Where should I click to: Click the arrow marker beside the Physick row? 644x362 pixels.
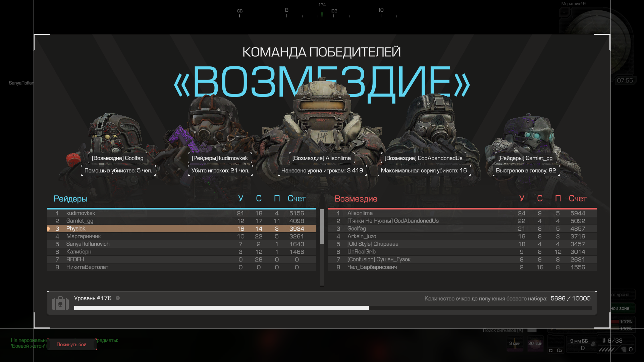[49, 229]
